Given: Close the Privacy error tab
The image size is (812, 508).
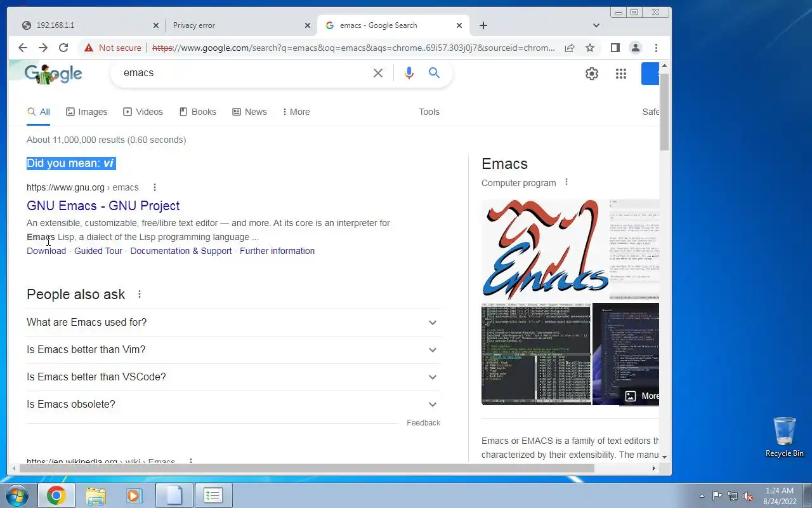Looking at the screenshot, I should [308, 25].
